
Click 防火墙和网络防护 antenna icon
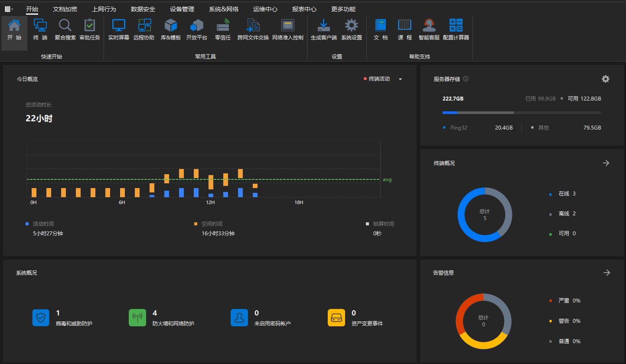pos(137,318)
